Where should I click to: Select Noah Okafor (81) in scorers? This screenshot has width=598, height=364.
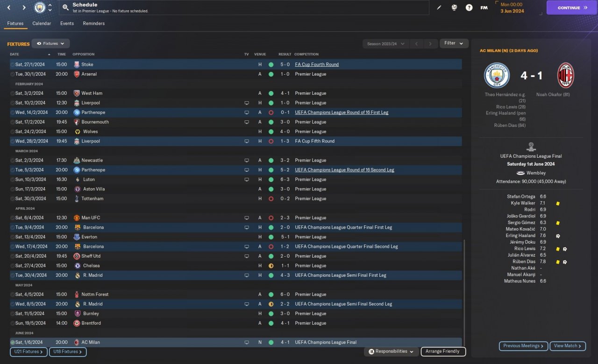pyautogui.click(x=553, y=95)
